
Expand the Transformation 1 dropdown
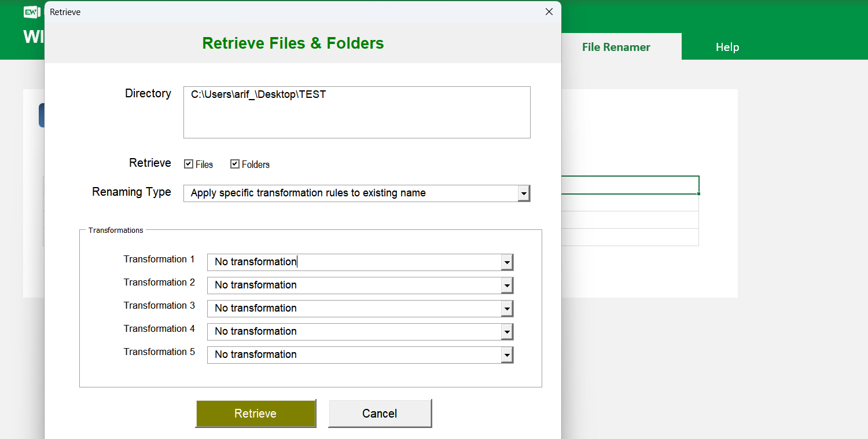coord(507,262)
